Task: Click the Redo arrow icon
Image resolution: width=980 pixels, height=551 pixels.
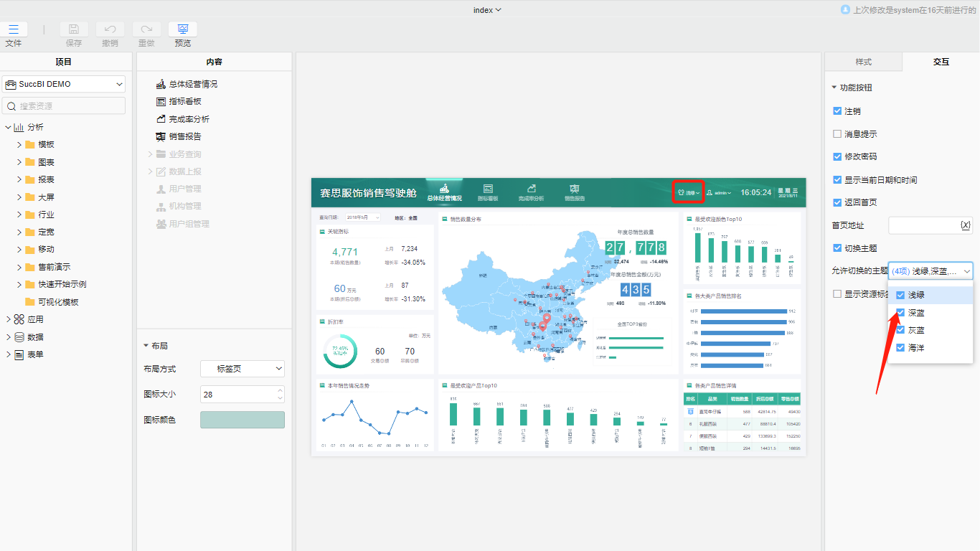Action: click(x=146, y=29)
